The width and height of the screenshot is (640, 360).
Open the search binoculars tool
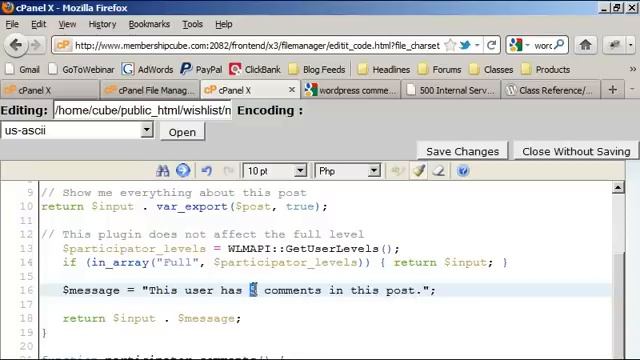coord(162,171)
